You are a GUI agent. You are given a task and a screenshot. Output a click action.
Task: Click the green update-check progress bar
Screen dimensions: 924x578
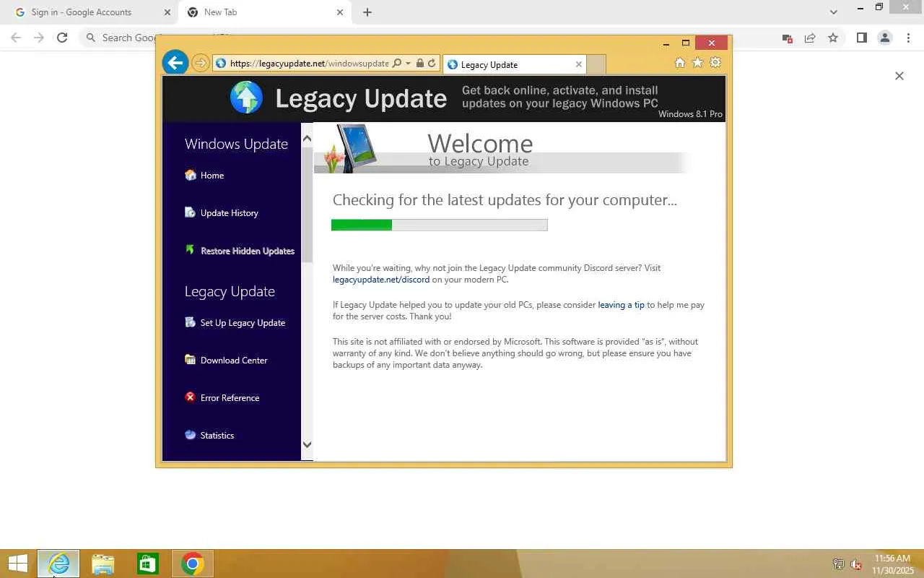[x=440, y=225]
